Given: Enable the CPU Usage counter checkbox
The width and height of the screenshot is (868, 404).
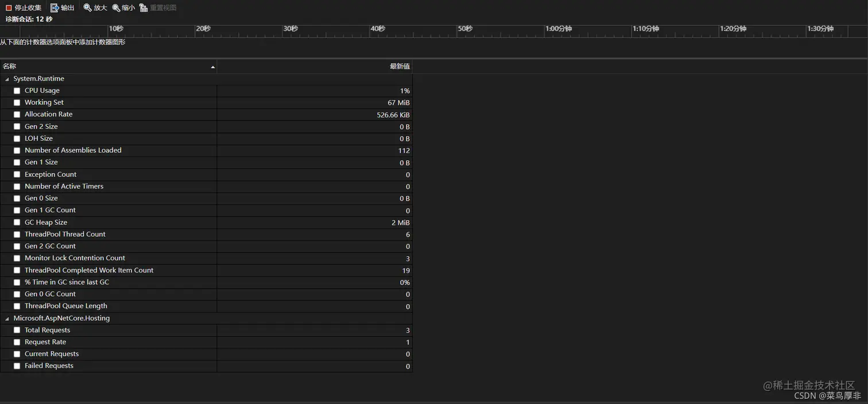Looking at the screenshot, I should [x=17, y=91].
